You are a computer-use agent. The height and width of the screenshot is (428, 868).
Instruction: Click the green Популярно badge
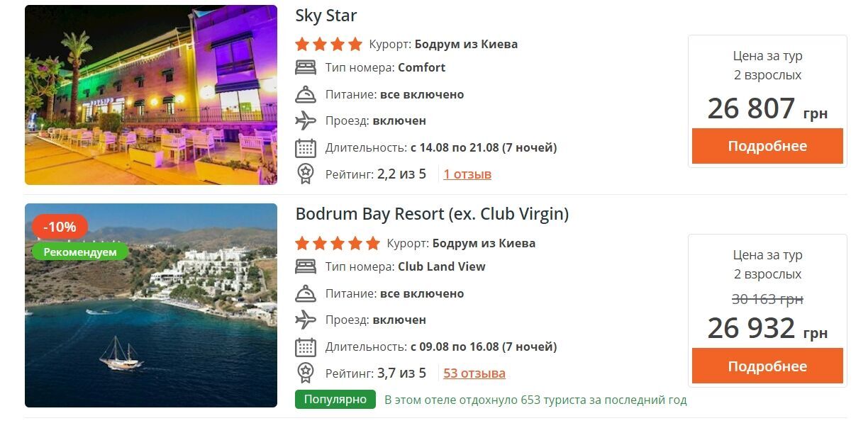[335, 400]
